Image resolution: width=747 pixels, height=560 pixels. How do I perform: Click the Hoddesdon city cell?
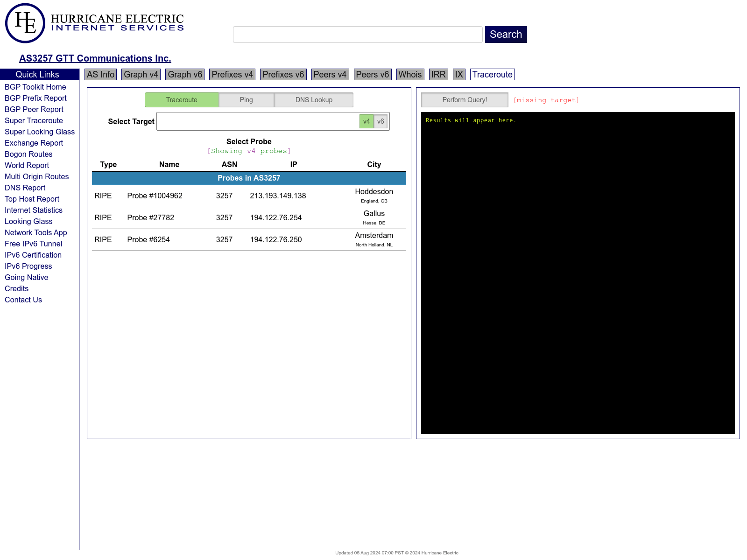click(x=374, y=196)
